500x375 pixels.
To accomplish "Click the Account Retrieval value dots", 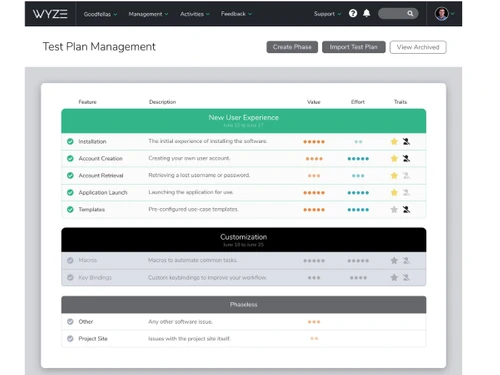I will [x=314, y=176].
